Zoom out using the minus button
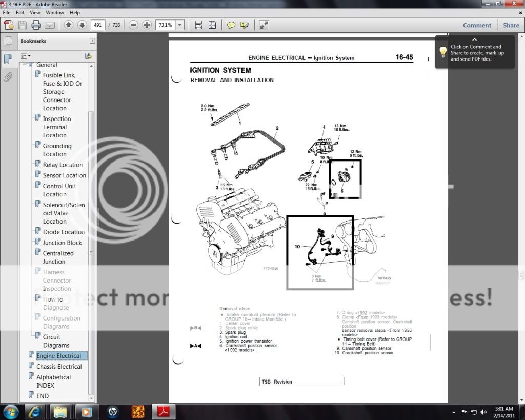Viewport: 525px width, 420px height. click(x=133, y=25)
